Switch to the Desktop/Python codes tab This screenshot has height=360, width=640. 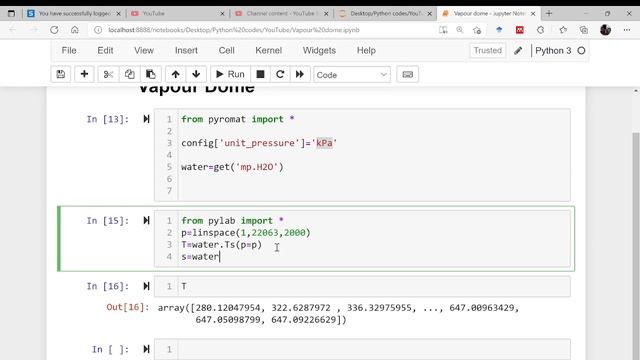(x=384, y=13)
